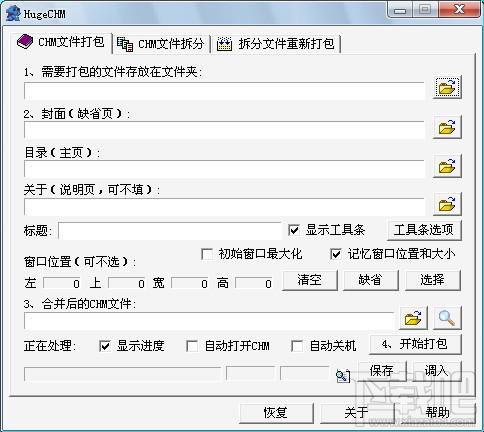Uncheck 显示工具条 checkbox
Viewport: 484px width, 432px height.
294,230
